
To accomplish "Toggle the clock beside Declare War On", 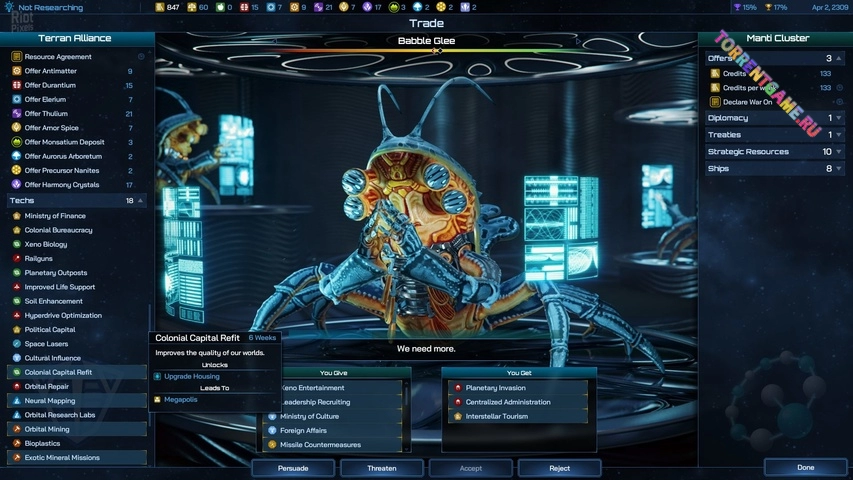I will tap(839, 102).
